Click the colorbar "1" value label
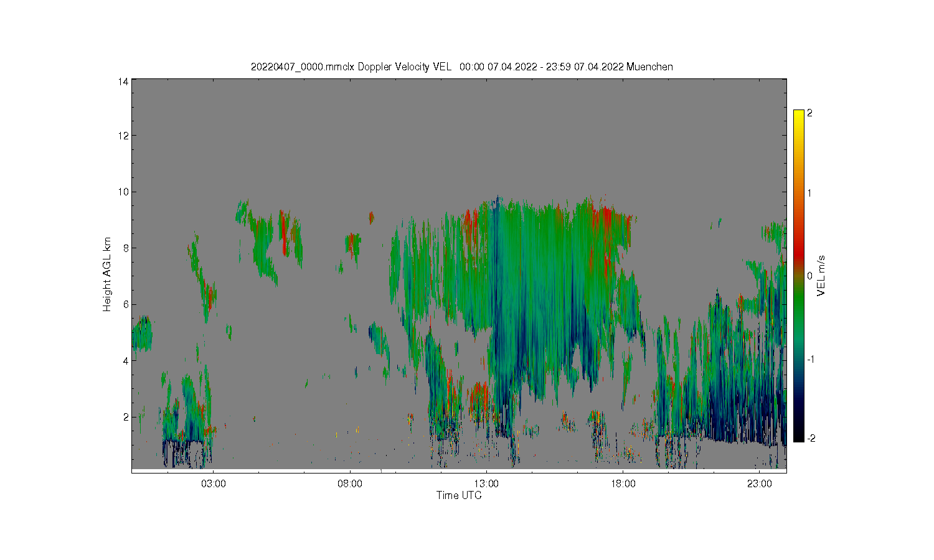934x560 pixels. point(809,193)
